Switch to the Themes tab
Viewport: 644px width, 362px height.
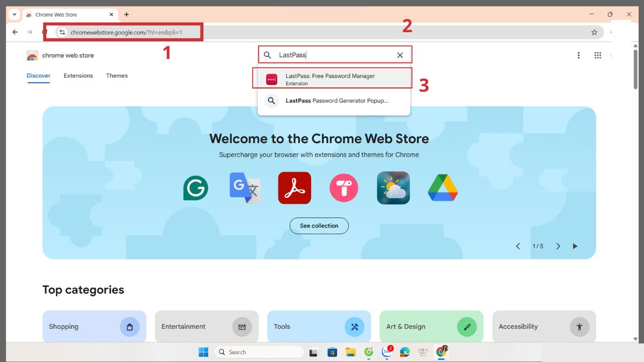tap(117, 76)
